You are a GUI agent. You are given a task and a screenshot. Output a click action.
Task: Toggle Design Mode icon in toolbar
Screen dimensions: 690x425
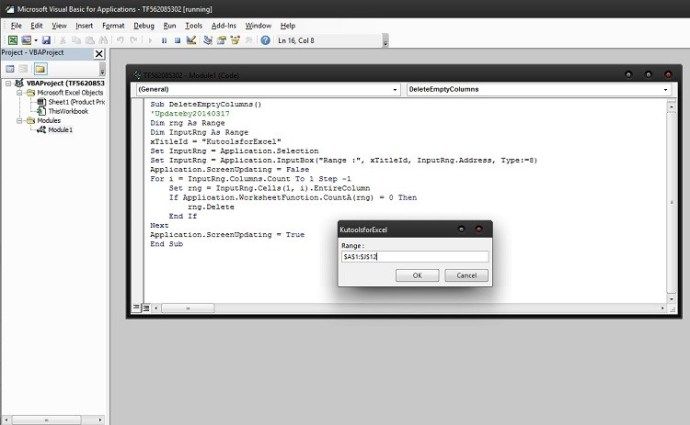(191, 40)
